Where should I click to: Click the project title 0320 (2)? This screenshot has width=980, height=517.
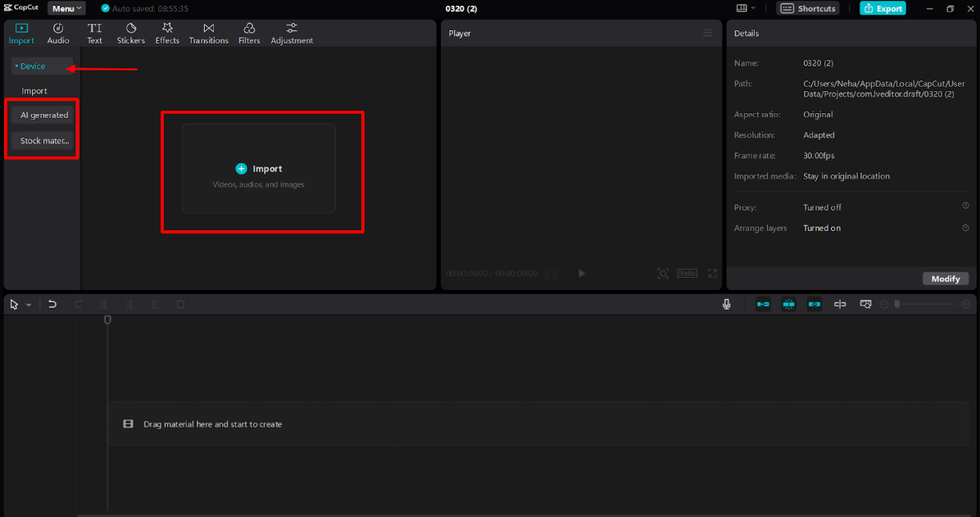[461, 9]
